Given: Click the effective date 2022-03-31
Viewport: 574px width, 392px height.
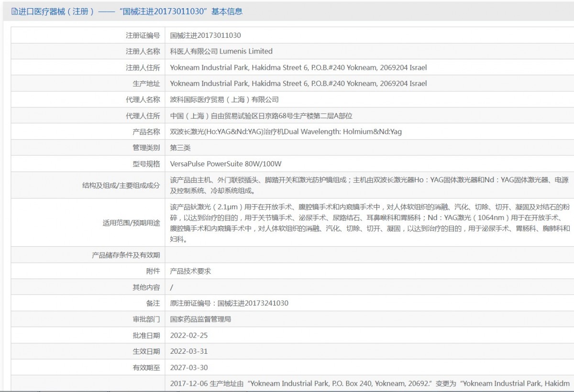Looking at the screenshot, I should 189,351.
